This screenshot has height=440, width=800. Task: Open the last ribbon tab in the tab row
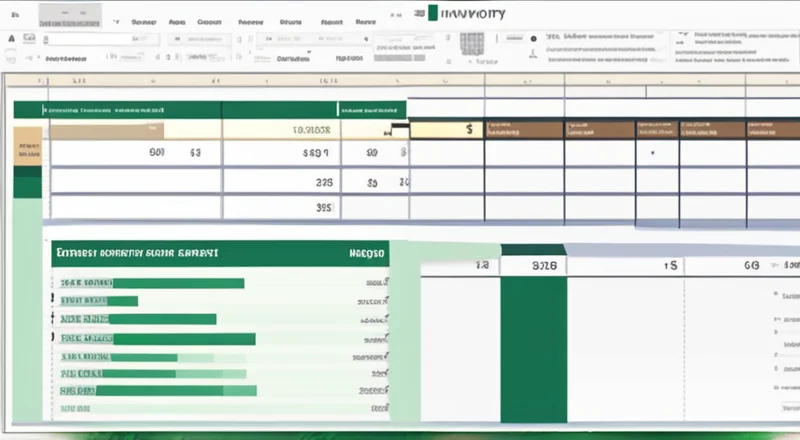[x=366, y=19]
